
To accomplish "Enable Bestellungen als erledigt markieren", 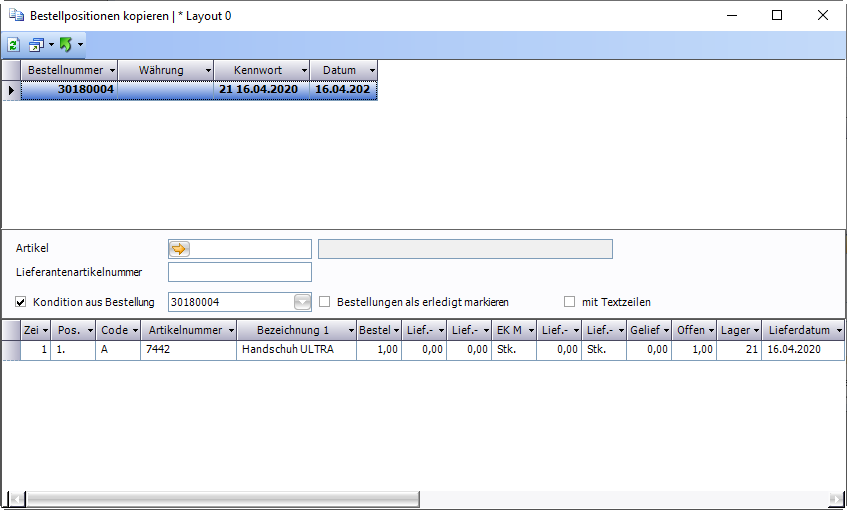I will (325, 302).
